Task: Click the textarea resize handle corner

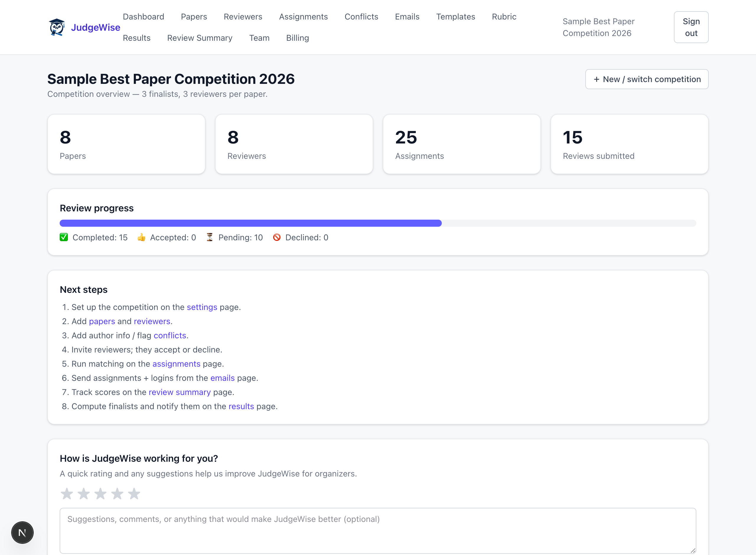Action: coord(693,550)
